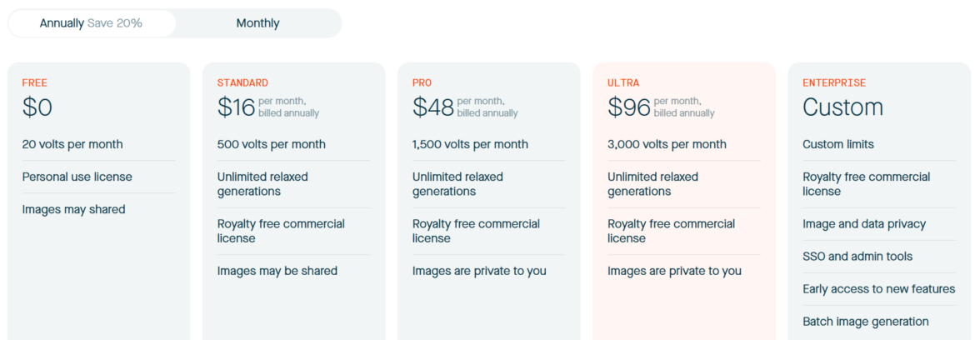Screen dimensions: 980x340
Task: Select the Free plan card heading
Action: tap(35, 82)
